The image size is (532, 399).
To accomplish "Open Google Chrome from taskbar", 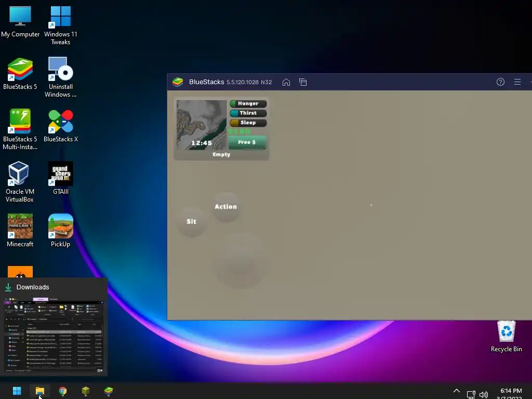I will [x=63, y=391].
